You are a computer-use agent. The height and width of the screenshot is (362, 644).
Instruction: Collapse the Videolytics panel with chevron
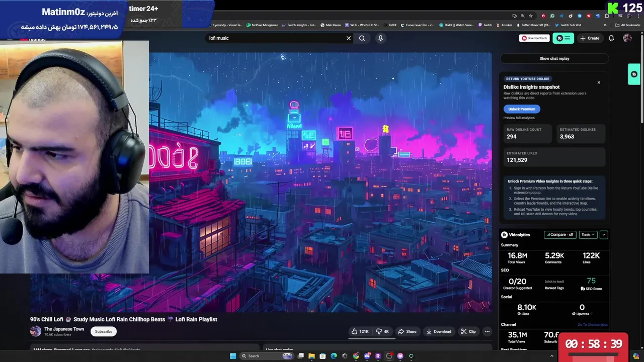[604, 235]
